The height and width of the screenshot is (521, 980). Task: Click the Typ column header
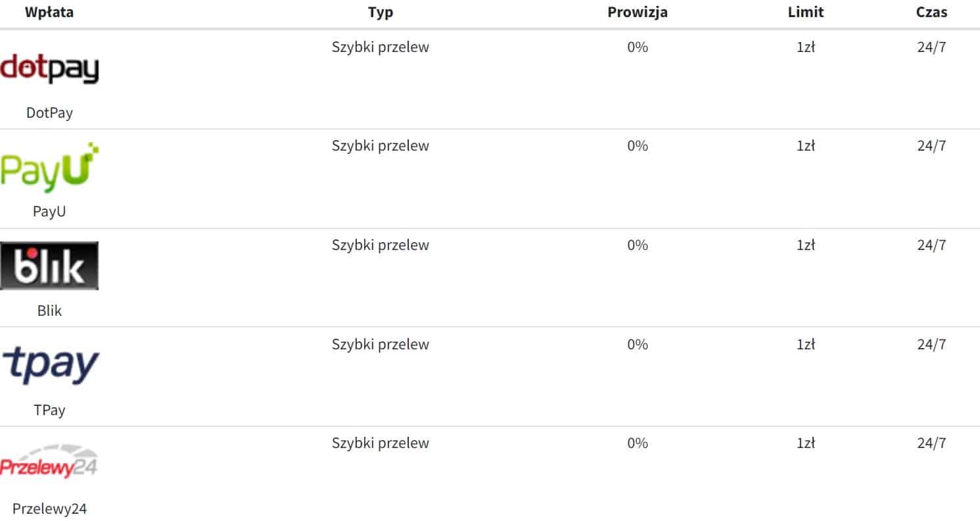(381, 12)
